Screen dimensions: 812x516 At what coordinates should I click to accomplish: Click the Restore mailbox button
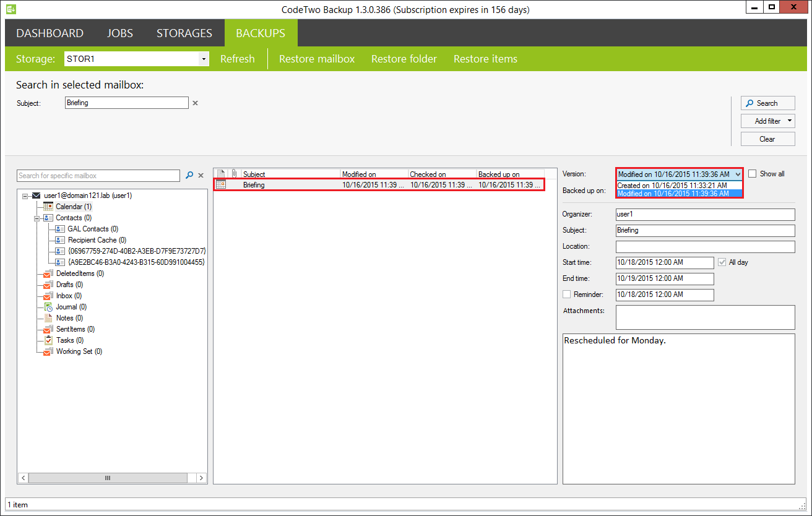click(x=317, y=59)
